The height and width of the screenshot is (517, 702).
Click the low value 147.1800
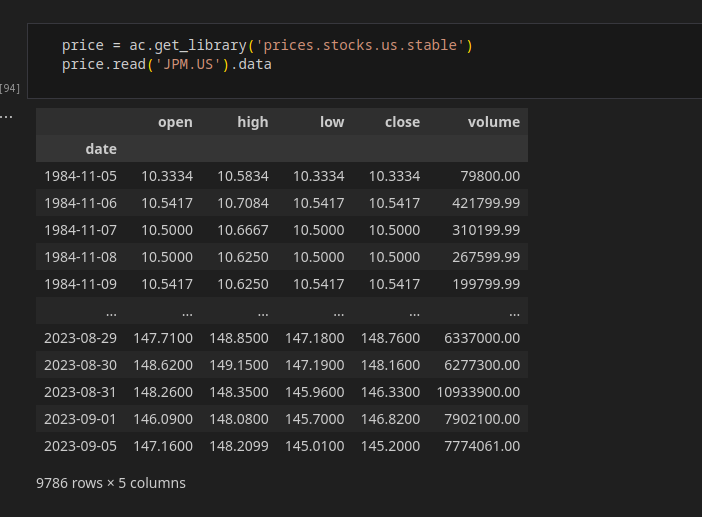tap(315, 338)
